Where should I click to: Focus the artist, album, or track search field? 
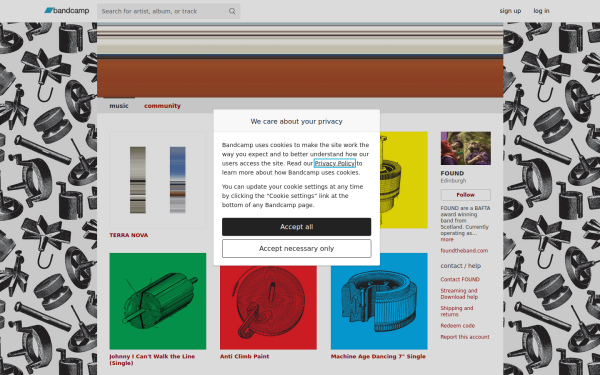tap(168, 11)
